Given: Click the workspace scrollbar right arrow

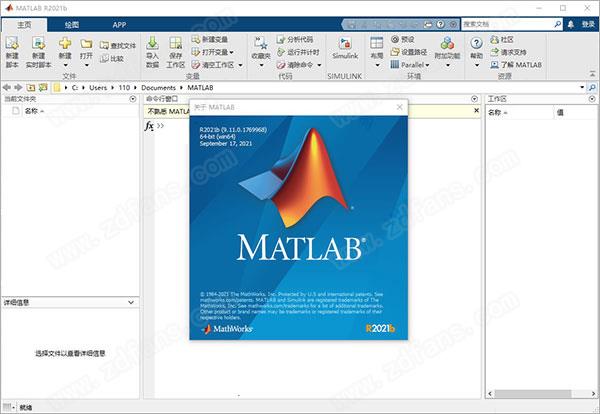Looking at the screenshot, I should point(593,394).
